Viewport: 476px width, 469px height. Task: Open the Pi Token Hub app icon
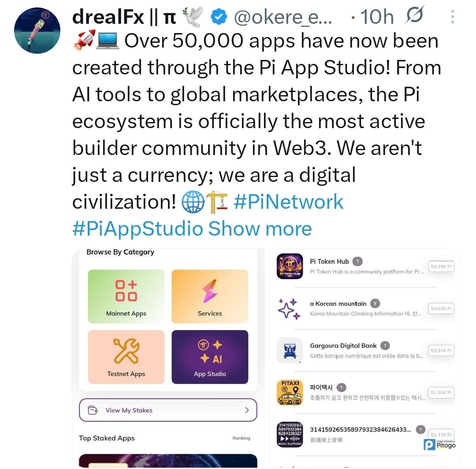(290, 266)
